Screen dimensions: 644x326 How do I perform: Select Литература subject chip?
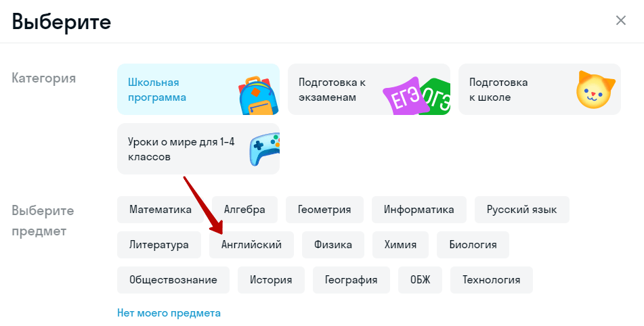click(159, 245)
